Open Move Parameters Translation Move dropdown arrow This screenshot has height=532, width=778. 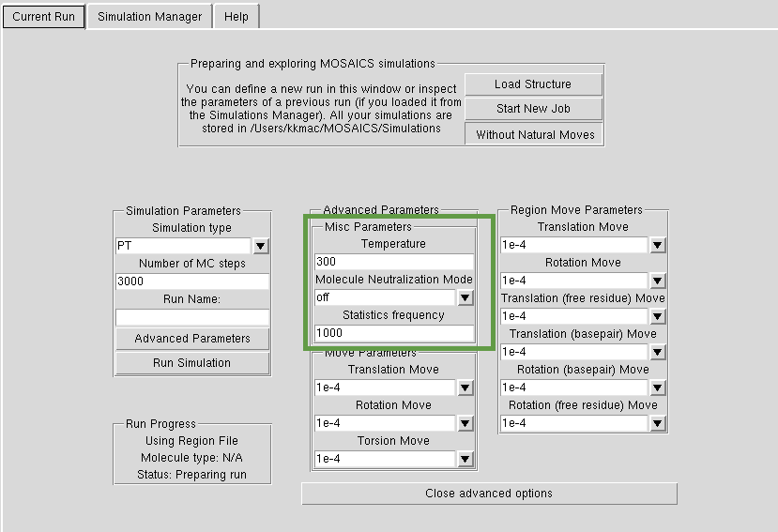point(465,388)
